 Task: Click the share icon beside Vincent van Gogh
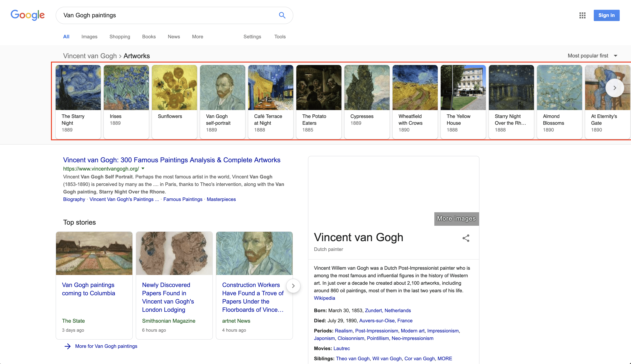[x=466, y=238]
